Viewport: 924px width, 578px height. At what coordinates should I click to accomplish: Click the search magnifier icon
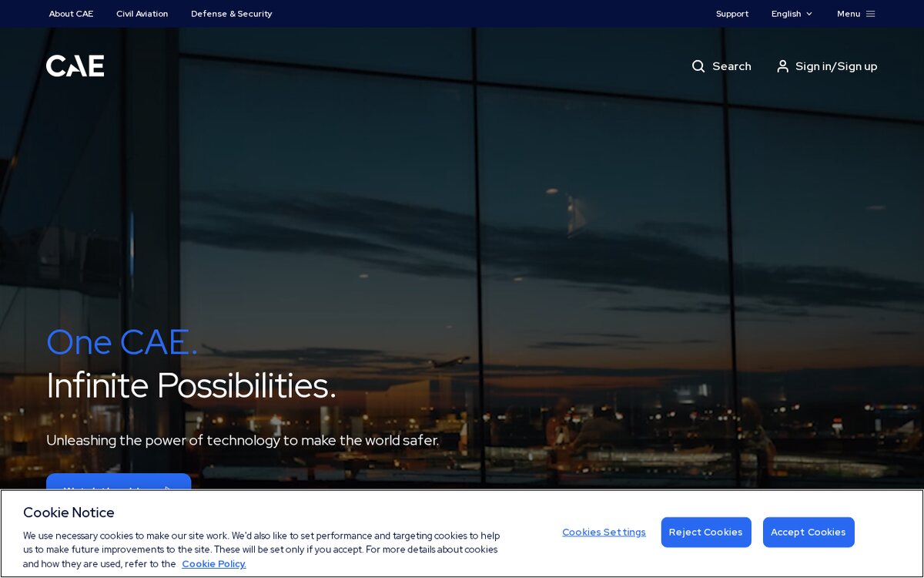click(x=698, y=66)
